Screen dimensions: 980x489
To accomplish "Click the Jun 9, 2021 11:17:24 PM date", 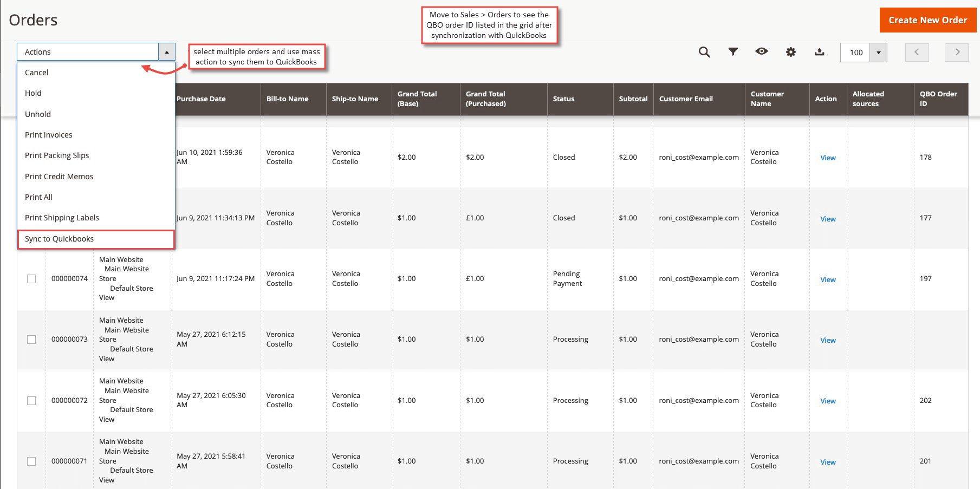I will [216, 279].
